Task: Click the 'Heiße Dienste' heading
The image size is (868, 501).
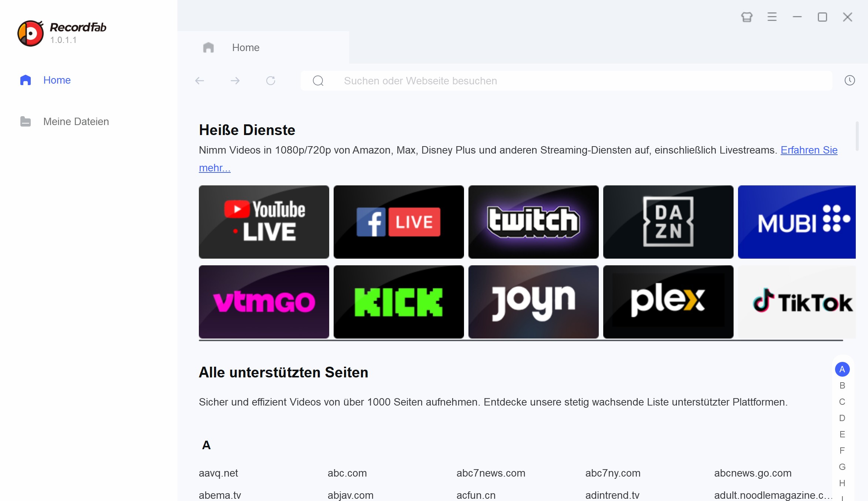Action: pyautogui.click(x=247, y=130)
